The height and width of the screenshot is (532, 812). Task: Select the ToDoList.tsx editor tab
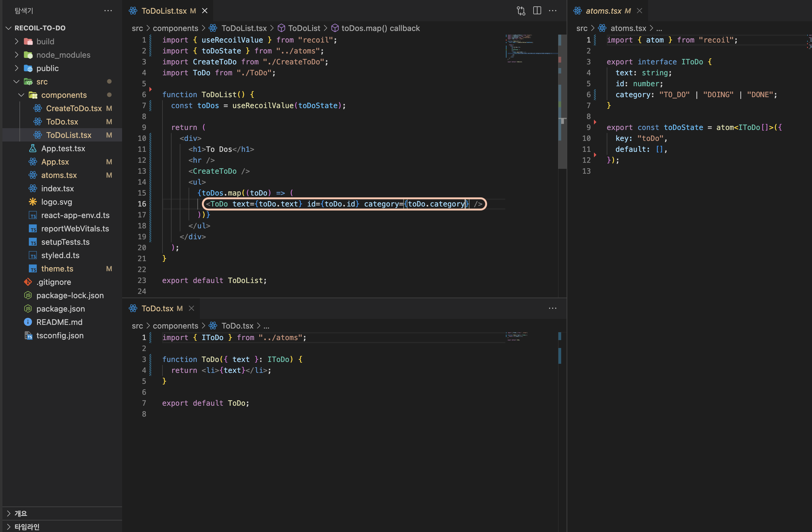(x=164, y=11)
